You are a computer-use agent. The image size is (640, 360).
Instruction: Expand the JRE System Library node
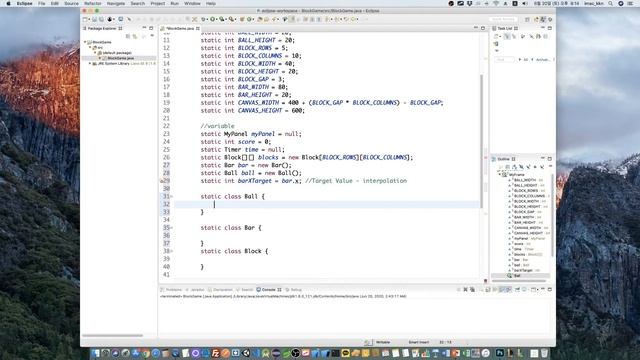pyautogui.click(x=90, y=64)
